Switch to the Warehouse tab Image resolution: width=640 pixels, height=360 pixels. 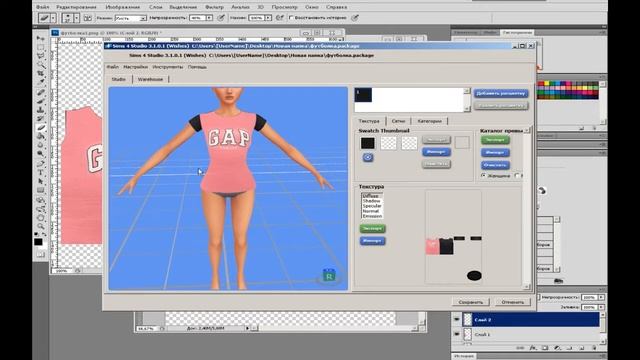(x=150, y=79)
